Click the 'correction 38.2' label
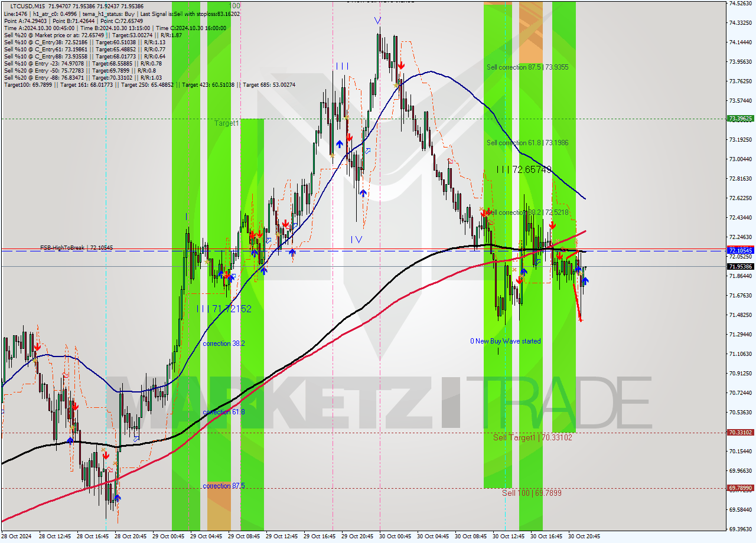Image resolution: width=756 pixels, height=543 pixels. 224,344
